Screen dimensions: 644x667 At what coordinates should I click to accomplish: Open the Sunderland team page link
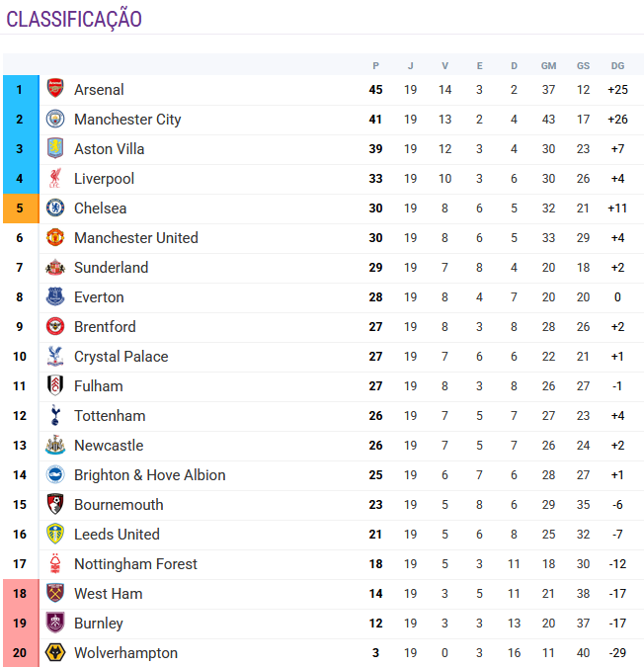coord(111,268)
